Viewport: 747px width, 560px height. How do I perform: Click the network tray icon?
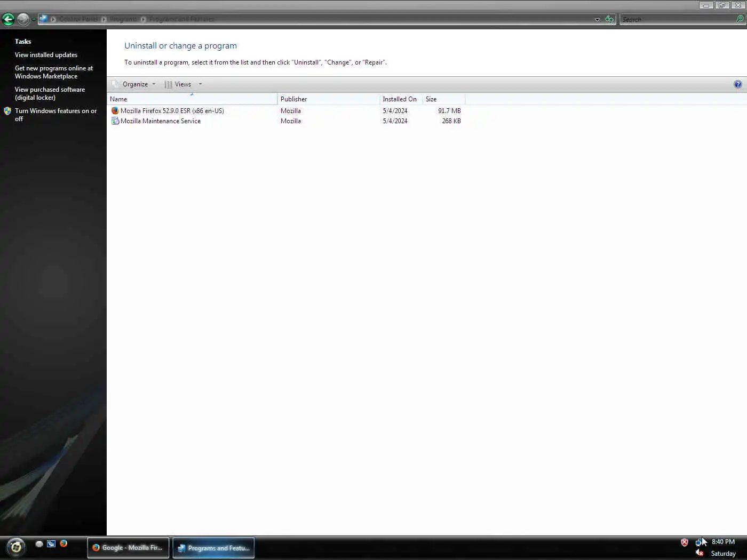coord(700,542)
